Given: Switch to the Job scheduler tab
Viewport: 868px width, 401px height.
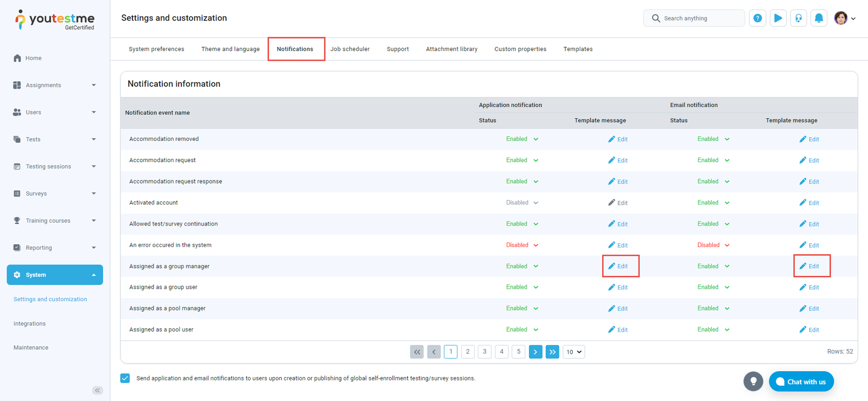Looking at the screenshot, I should click(x=350, y=49).
